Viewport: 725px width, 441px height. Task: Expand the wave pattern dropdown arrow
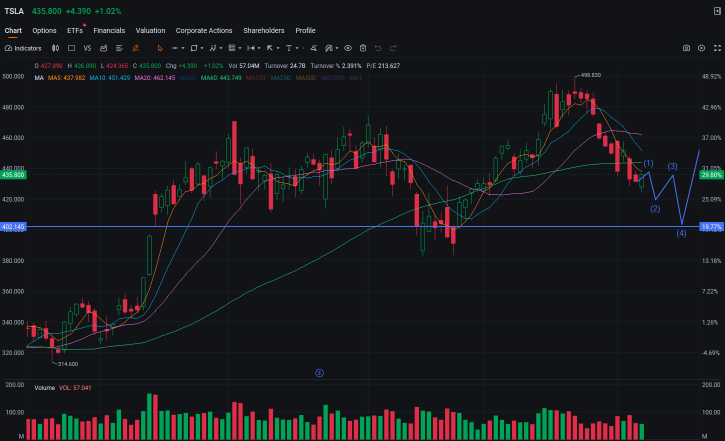tap(221, 48)
